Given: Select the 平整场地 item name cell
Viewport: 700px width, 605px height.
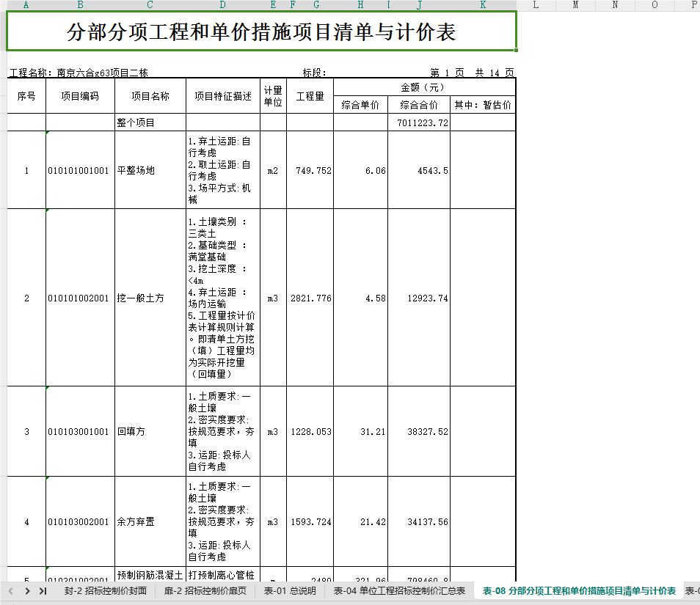Looking at the screenshot, I should pos(150,170).
